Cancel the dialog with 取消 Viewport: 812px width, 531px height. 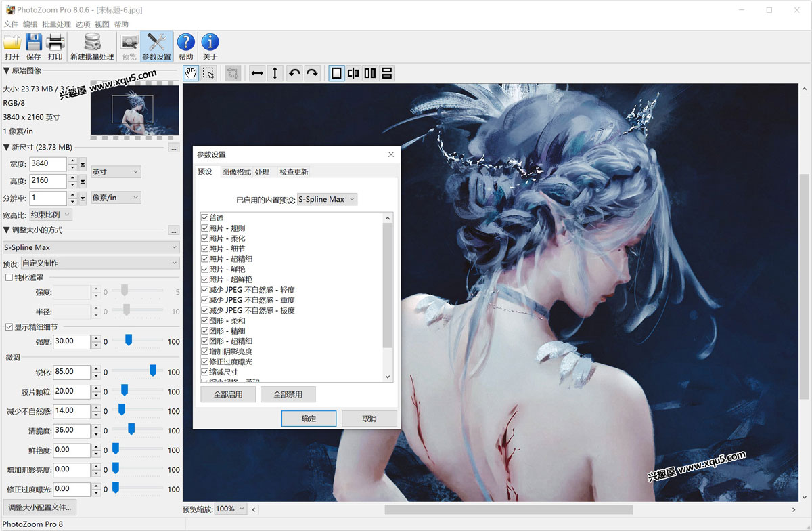point(369,418)
